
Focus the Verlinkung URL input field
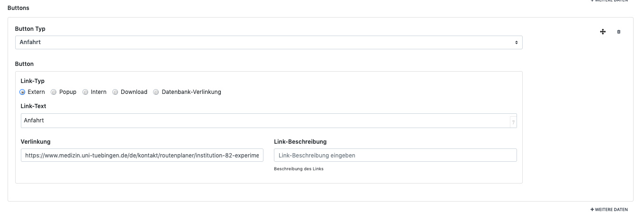coord(142,155)
